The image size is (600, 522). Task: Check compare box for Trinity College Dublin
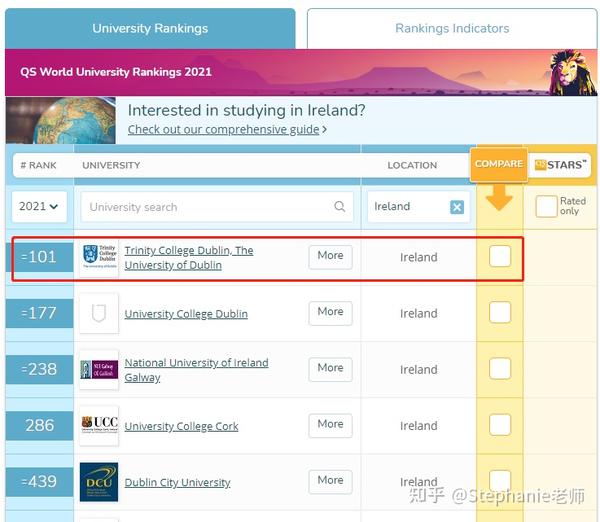500,256
